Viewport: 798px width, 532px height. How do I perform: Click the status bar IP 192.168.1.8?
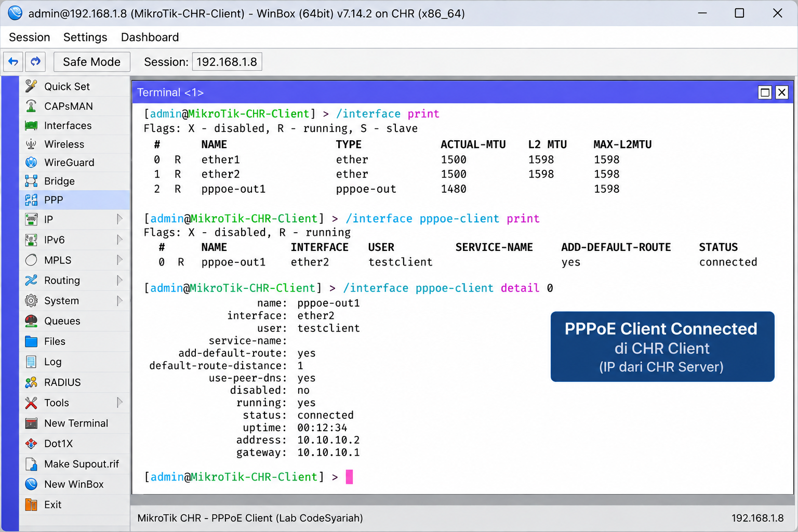(x=757, y=518)
